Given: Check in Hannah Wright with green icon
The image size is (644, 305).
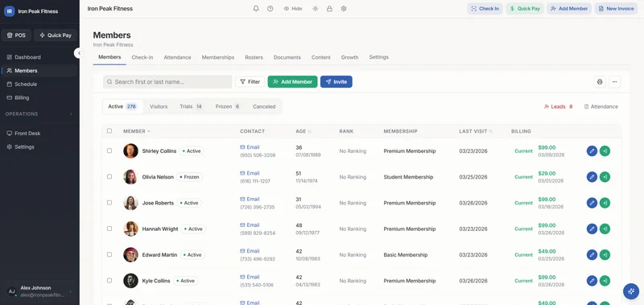Looking at the screenshot, I should pyautogui.click(x=605, y=229).
